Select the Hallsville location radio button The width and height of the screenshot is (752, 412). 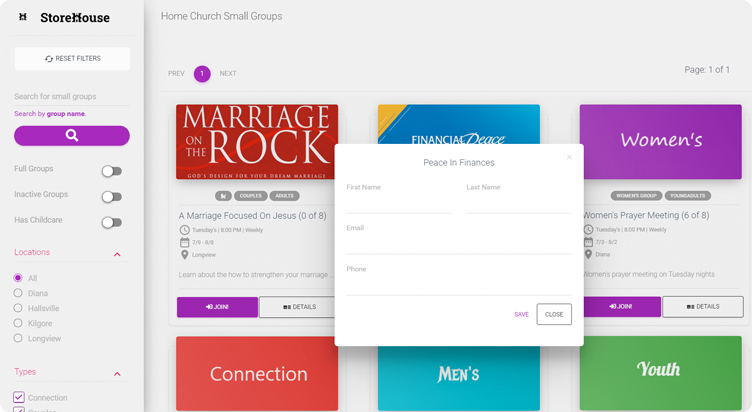pyautogui.click(x=18, y=307)
